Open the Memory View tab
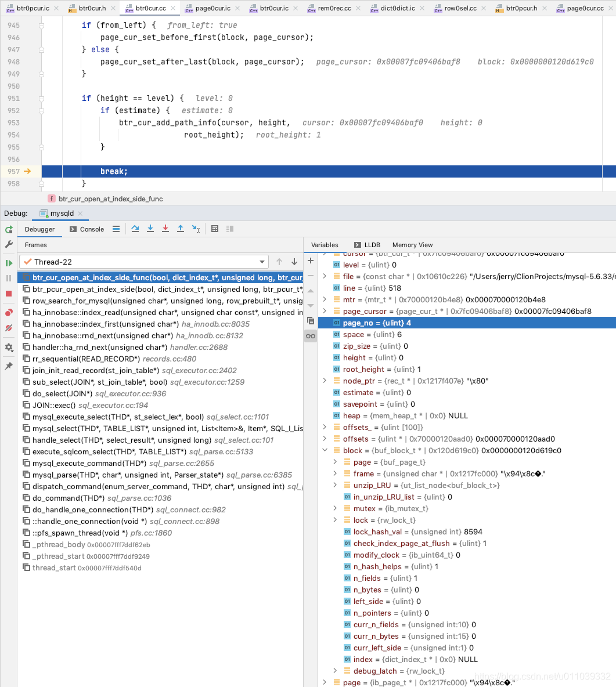 pyautogui.click(x=412, y=245)
